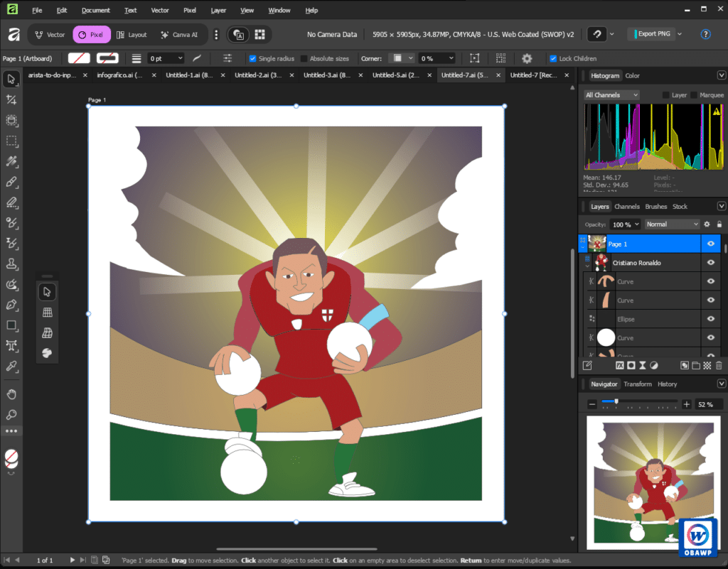Click the Export PNG button
This screenshot has width=728, height=569.
coord(651,34)
